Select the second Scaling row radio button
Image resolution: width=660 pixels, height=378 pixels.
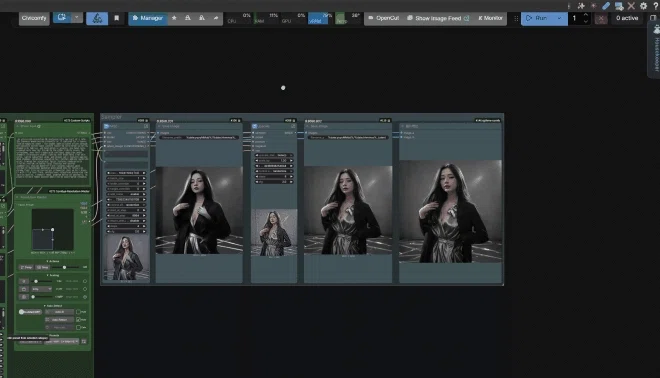[85, 289]
